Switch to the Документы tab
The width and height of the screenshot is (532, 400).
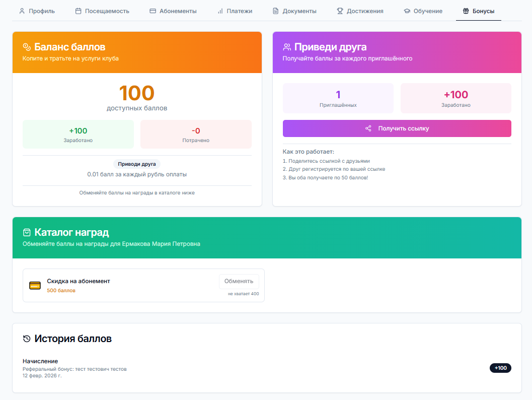[294, 11]
